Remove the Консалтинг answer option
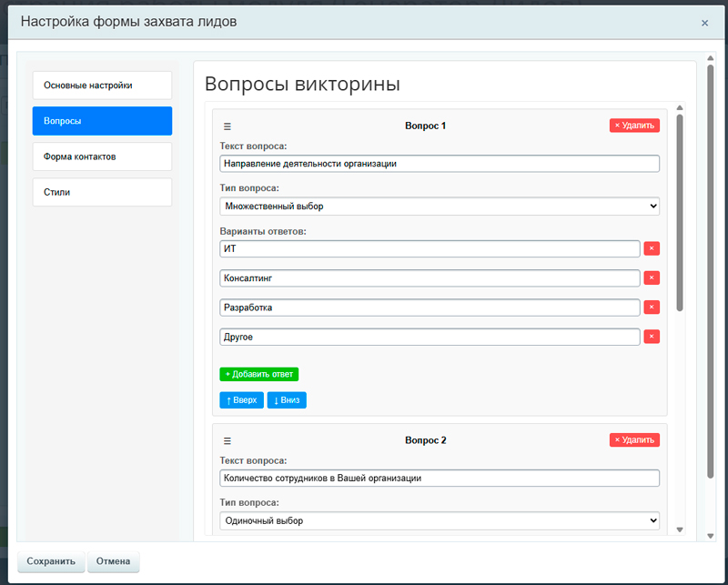Screen dimensions: 728x585 652,277
